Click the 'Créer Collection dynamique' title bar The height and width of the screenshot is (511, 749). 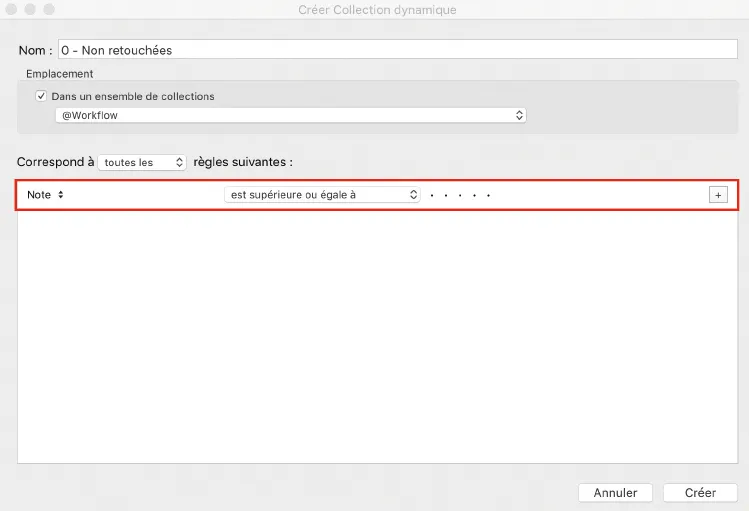[377, 9]
